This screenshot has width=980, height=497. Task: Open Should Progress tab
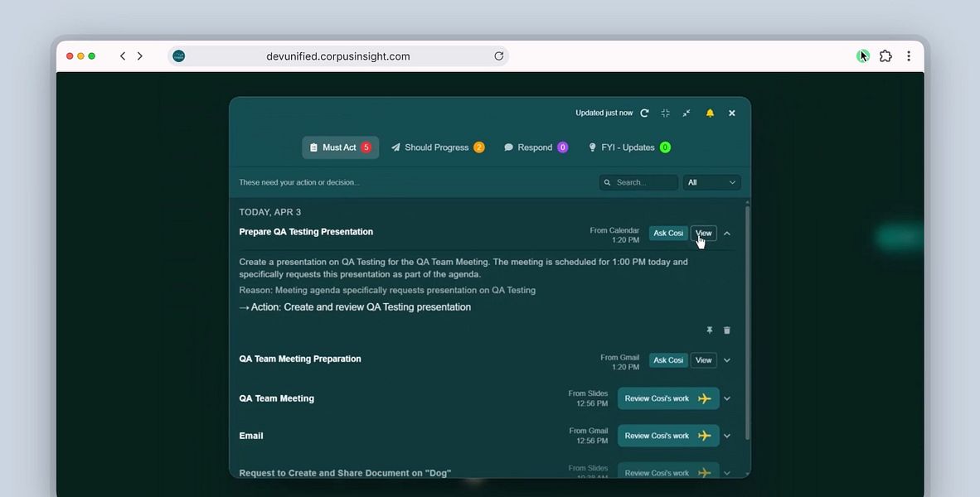(x=438, y=147)
